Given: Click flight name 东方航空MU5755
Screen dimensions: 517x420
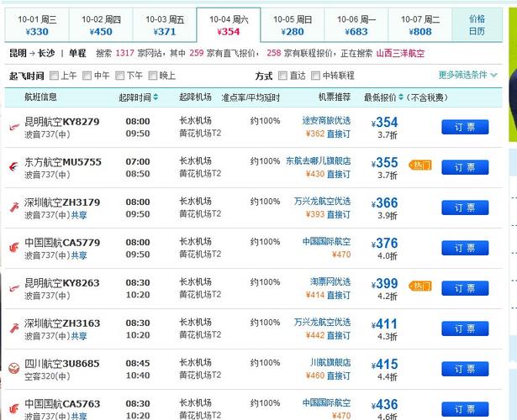Looking at the screenshot, I should 63,162.
